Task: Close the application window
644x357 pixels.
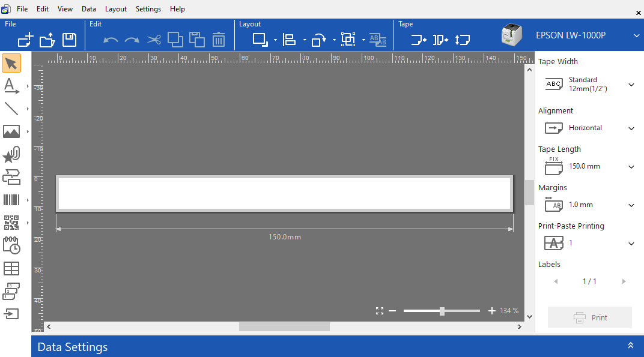Action: click(x=638, y=13)
